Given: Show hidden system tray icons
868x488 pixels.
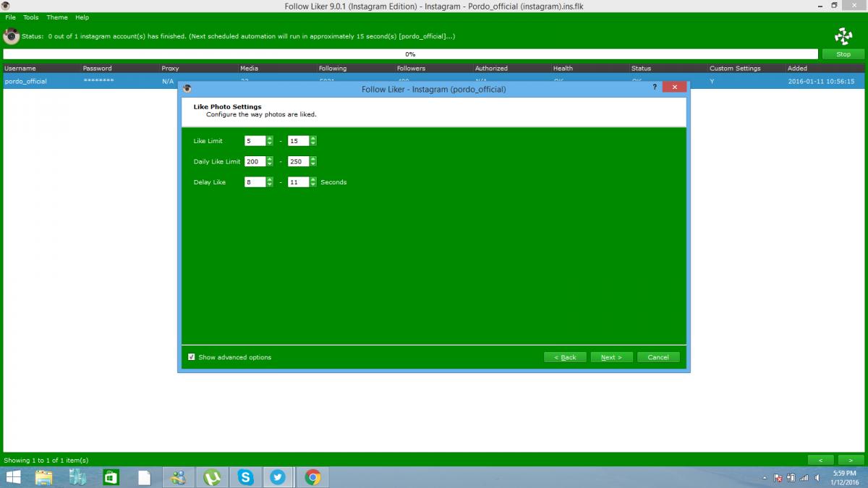Looking at the screenshot, I should pyautogui.click(x=765, y=479).
